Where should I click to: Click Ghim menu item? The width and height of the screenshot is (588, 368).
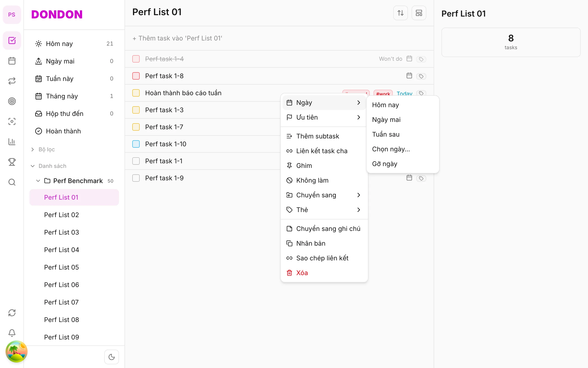coord(324,166)
